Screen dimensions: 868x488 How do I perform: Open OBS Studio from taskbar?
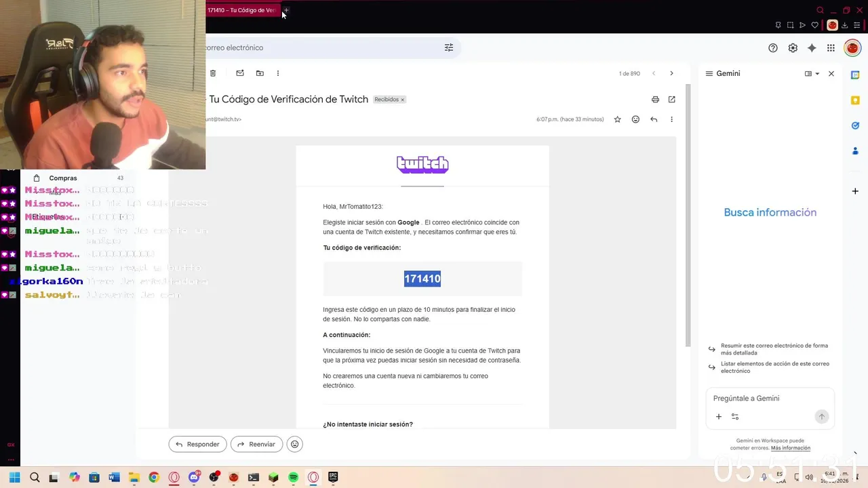[214, 477]
